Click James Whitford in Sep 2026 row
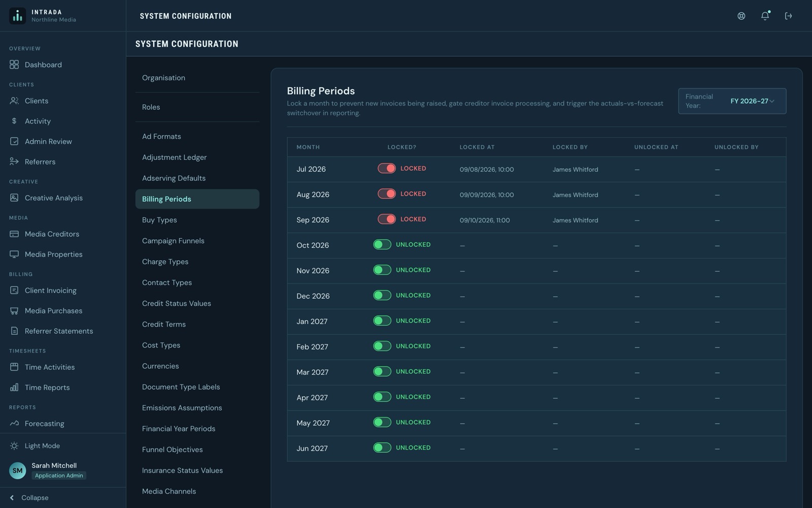The height and width of the screenshot is (508, 812). pyautogui.click(x=575, y=220)
